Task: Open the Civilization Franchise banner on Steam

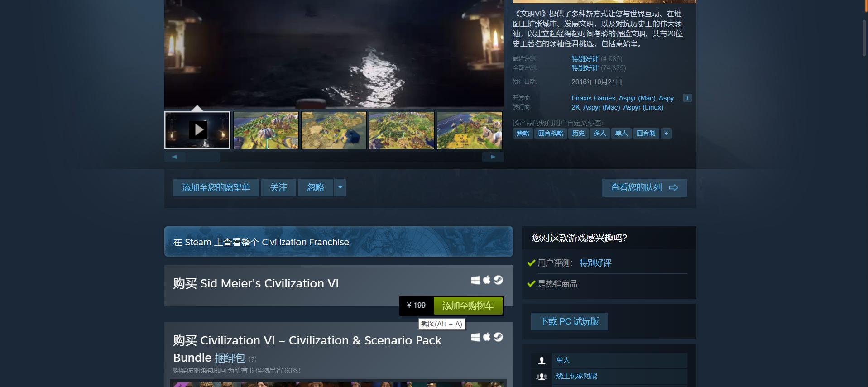Action: click(x=339, y=242)
